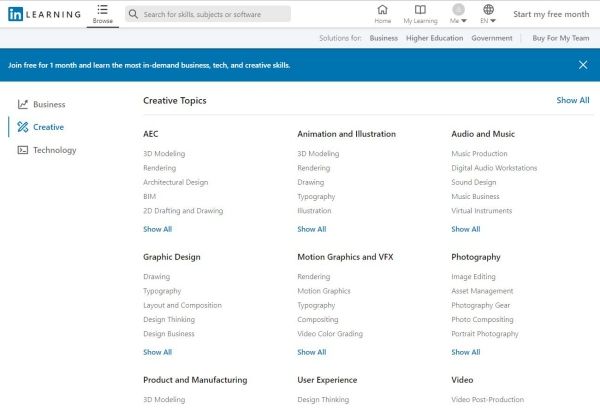Open My Learning book icon
This screenshot has height=409, width=600.
(x=420, y=10)
